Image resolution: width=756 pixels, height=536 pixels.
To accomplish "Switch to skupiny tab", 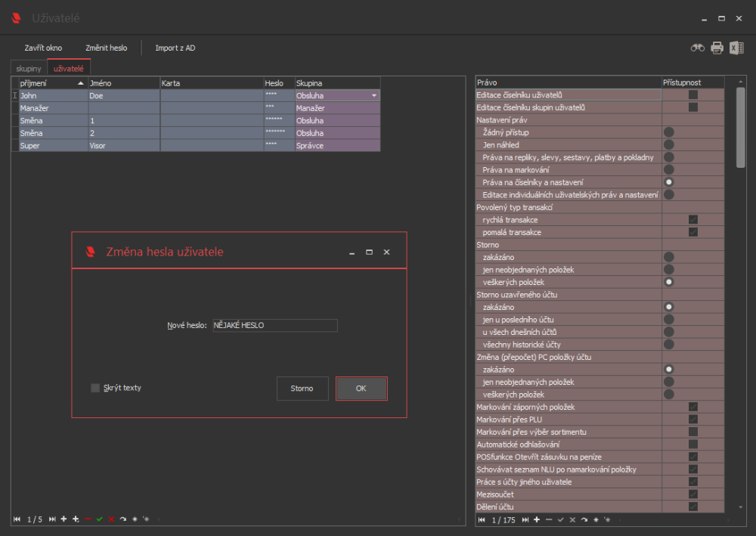I will tap(29, 69).
